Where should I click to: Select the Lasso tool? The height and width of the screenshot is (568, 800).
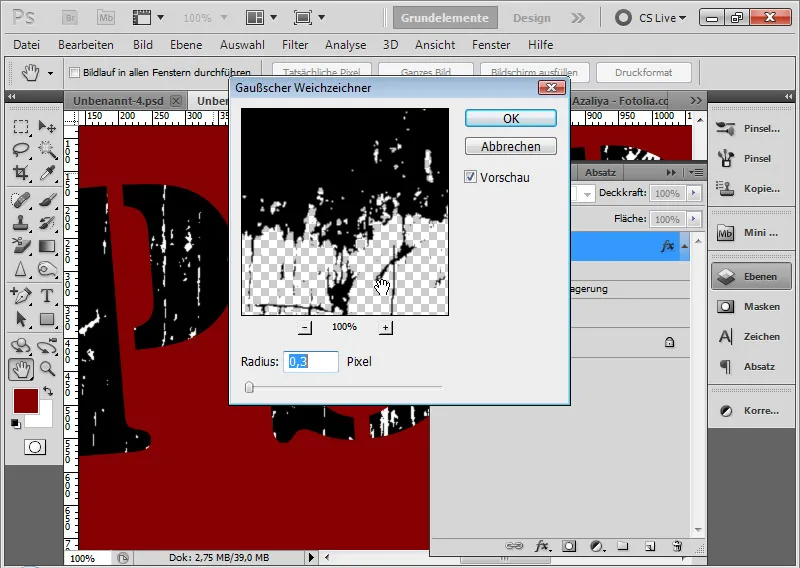pos(20,150)
